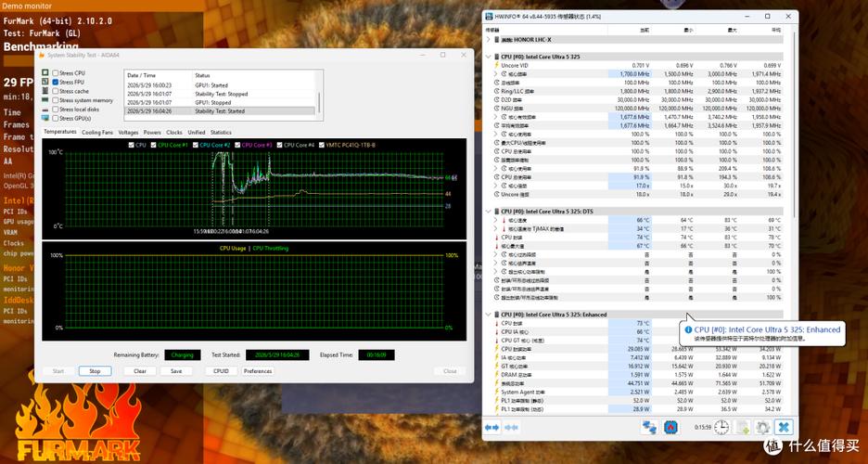Switch to the Temperatures tab
The width and height of the screenshot is (868, 464).
coord(60,132)
